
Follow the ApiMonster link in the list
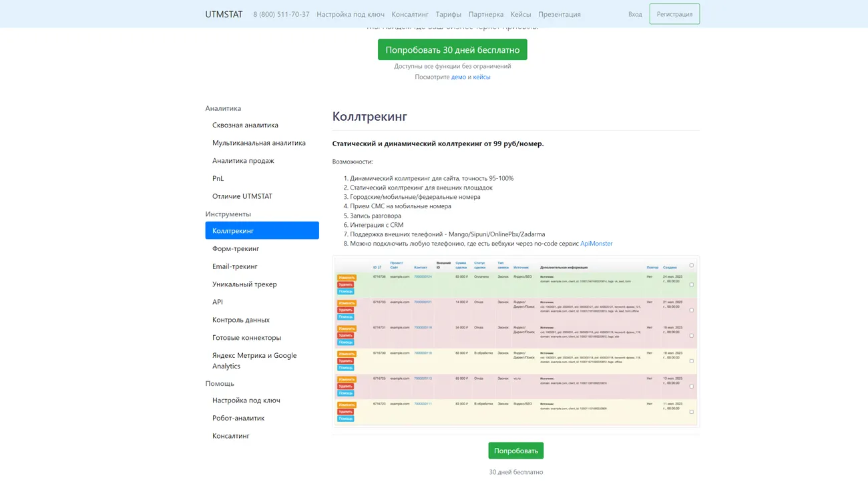click(596, 244)
